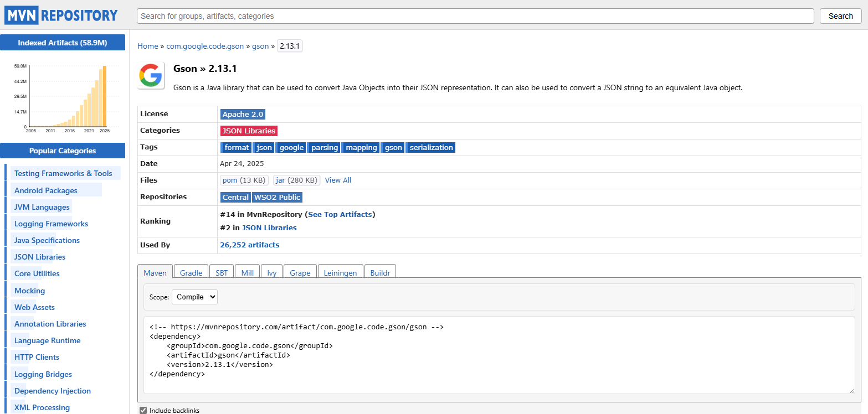This screenshot has height=414, width=868.
Task: Open Logging Frameworks category
Action: tap(51, 224)
